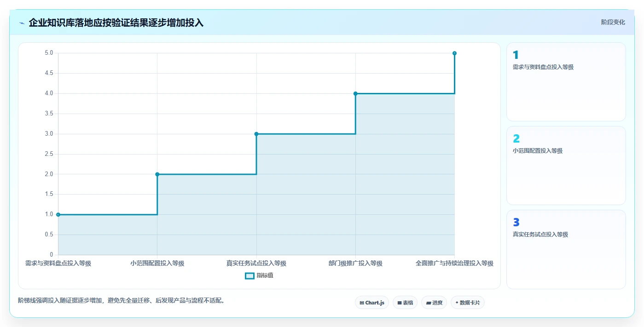Click the y-axis tick 1.5
The image size is (644, 327).
[49, 195]
